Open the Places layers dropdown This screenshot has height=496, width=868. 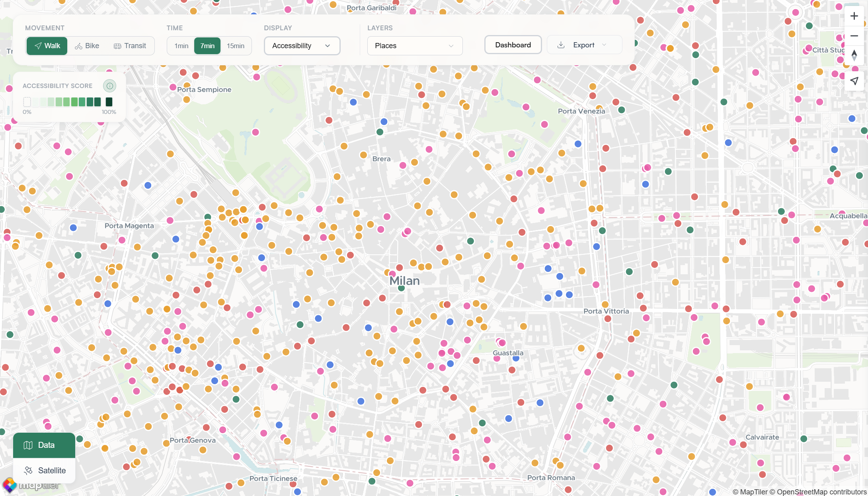pos(414,46)
